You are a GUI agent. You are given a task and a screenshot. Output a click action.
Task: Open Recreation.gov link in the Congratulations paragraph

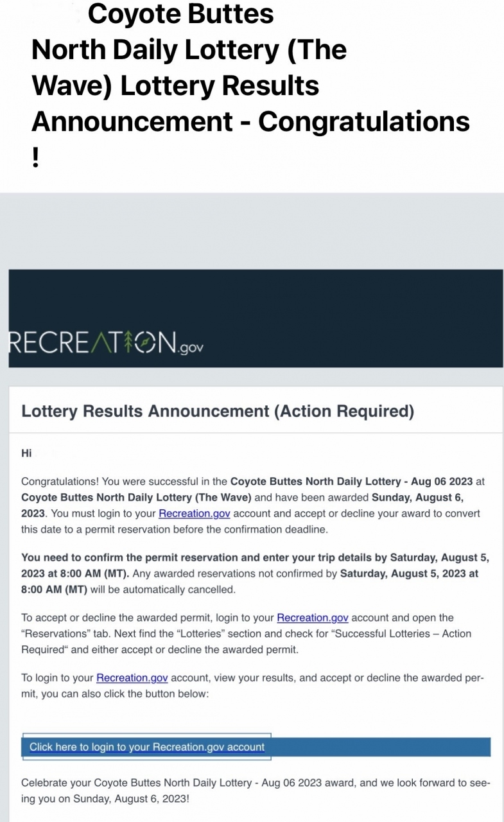(x=195, y=514)
